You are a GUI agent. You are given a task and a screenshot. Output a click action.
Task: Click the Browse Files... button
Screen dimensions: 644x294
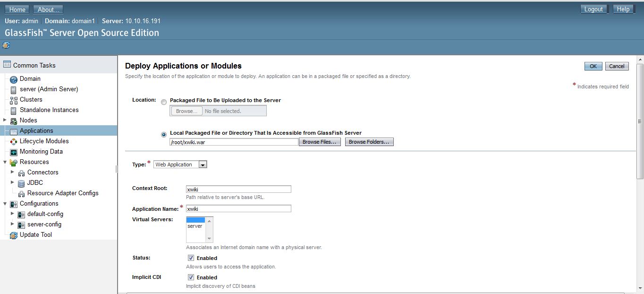[x=320, y=142]
